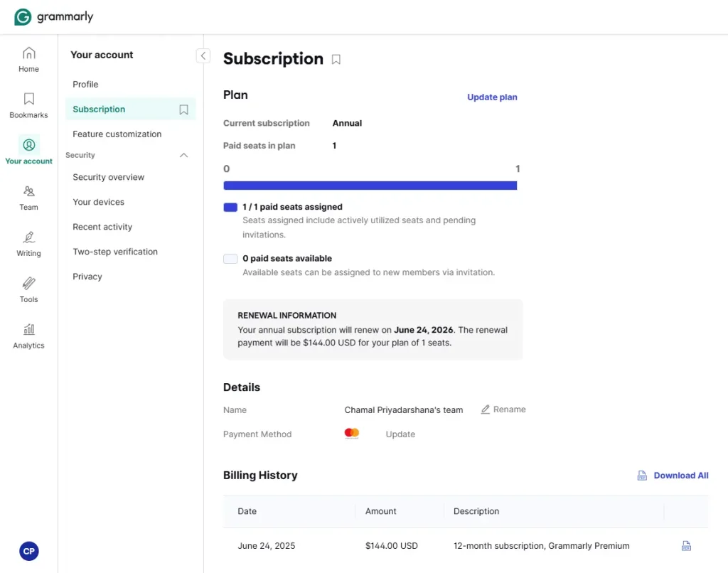
Task: Click the blue paid seats progress bar
Action: (x=370, y=186)
